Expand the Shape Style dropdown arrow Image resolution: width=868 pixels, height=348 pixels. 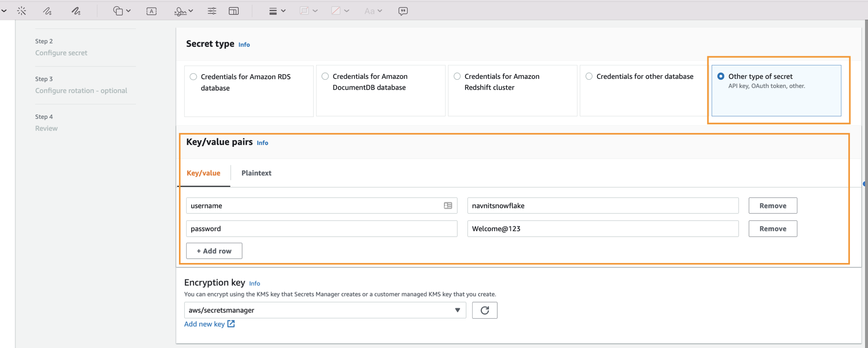click(283, 11)
